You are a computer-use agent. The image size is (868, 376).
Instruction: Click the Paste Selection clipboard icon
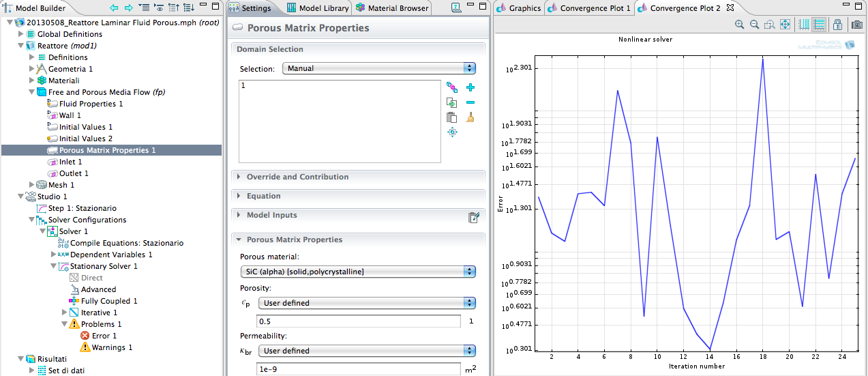(x=451, y=117)
